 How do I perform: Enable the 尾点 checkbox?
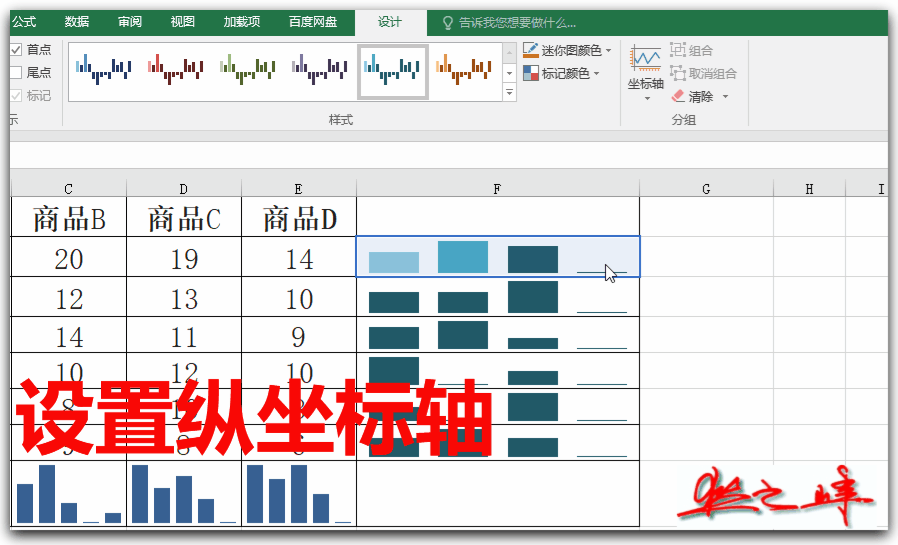[16, 73]
